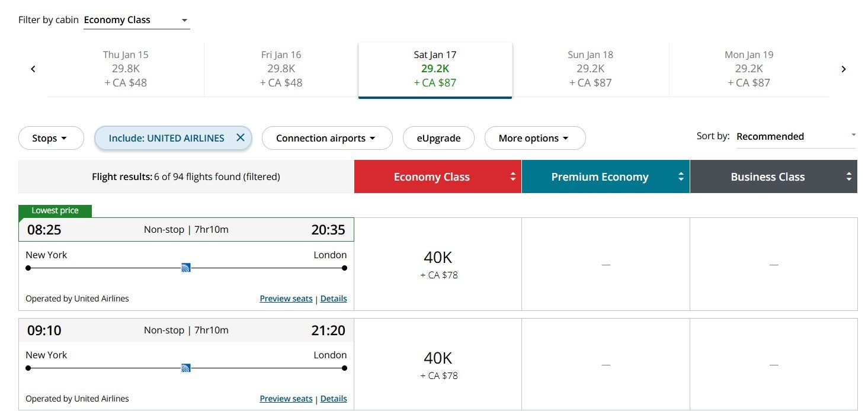Select the Sat Jan 17 date tab
Screen dimensions: 868x411
point(435,69)
